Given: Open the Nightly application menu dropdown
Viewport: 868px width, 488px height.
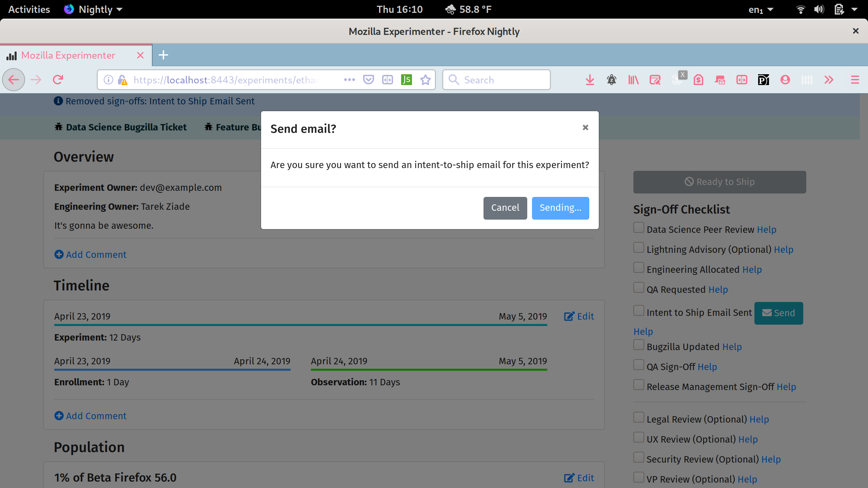Looking at the screenshot, I should click(x=93, y=9).
